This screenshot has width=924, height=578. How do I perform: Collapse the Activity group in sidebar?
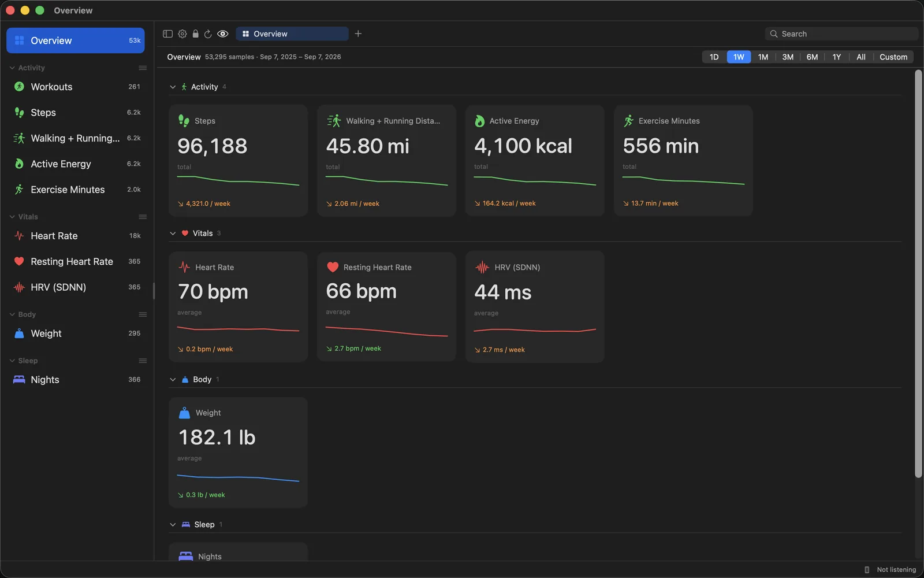point(12,68)
